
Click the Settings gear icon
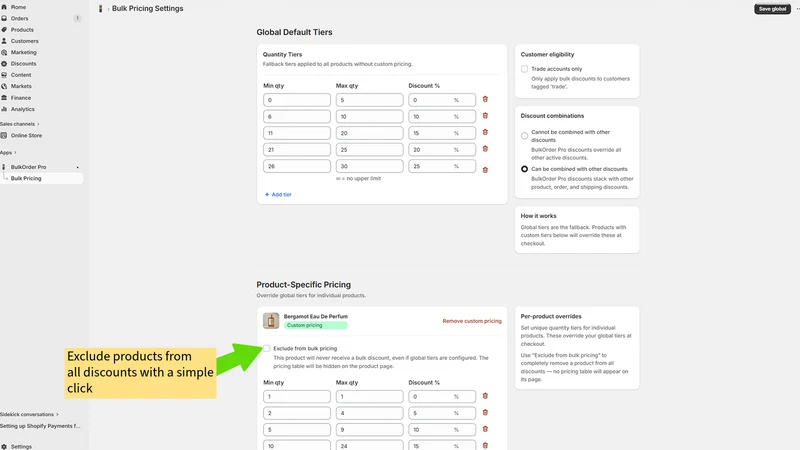(x=4, y=446)
